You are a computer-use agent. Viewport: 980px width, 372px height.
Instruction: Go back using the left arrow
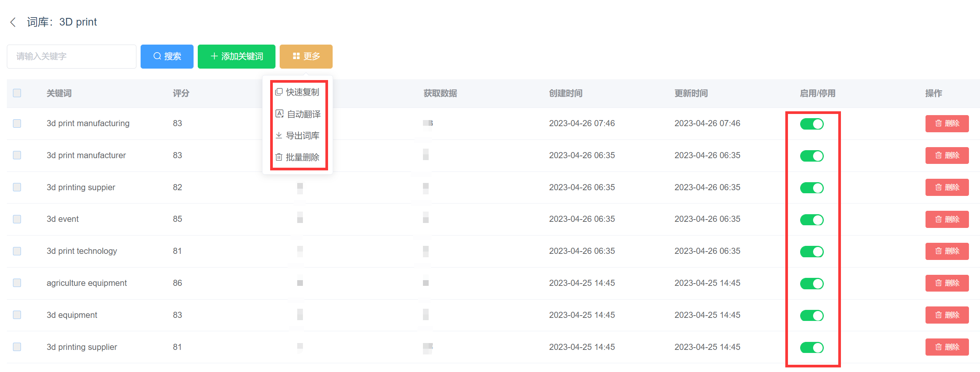13,22
